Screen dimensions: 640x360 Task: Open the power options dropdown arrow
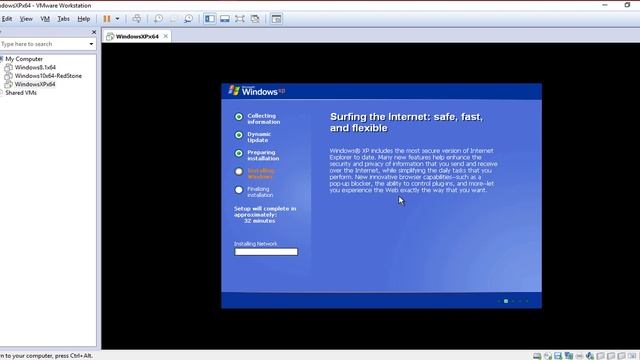click(117, 19)
